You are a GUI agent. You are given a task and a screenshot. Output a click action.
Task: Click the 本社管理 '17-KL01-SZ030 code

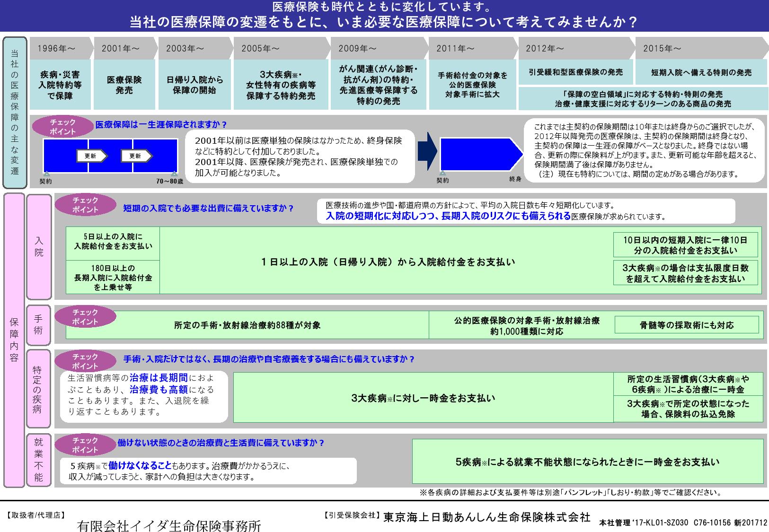coord(683,523)
